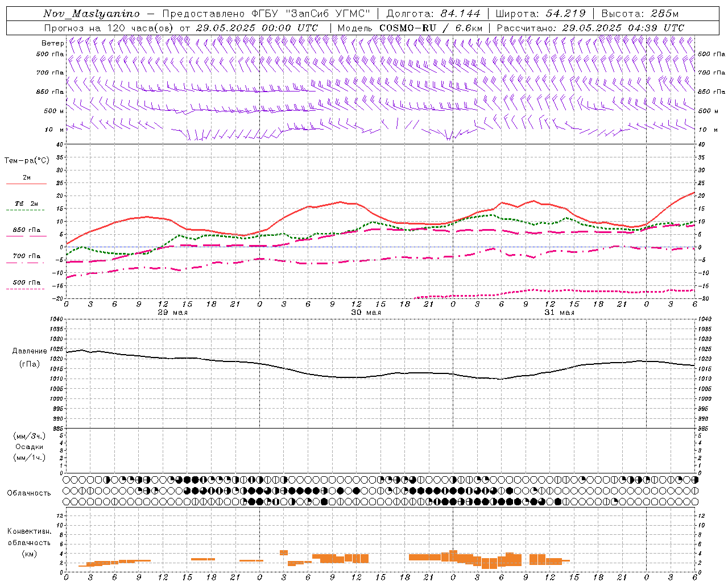Click the "Давление" pressure panel label
Viewport: 728px width, 582px height.
[x=30, y=351]
